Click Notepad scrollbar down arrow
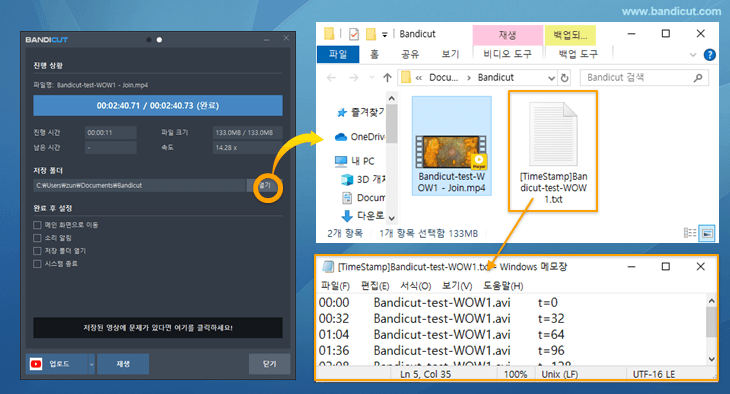Image resolution: width=730 pixels, height=394 pixels. [711, 359]
